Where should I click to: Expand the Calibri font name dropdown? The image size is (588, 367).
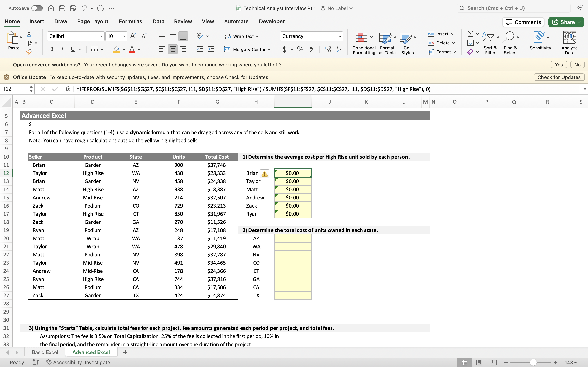coord(101,36)
